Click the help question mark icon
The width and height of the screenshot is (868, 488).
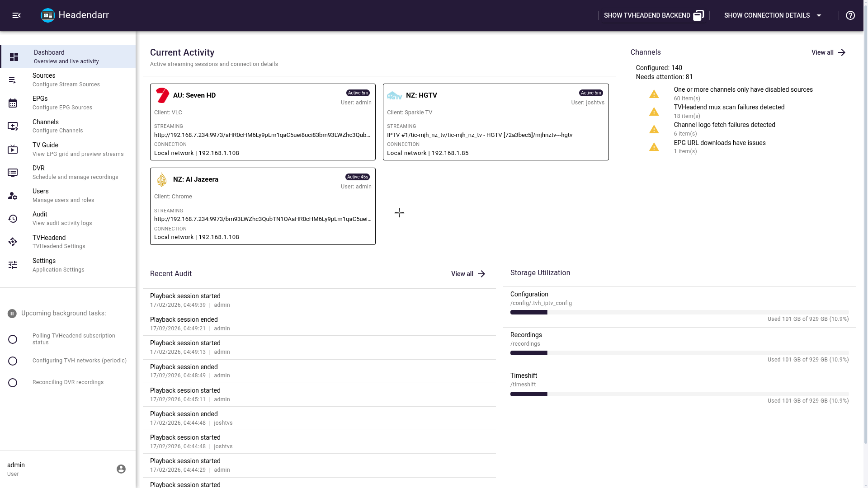(850, 15)
